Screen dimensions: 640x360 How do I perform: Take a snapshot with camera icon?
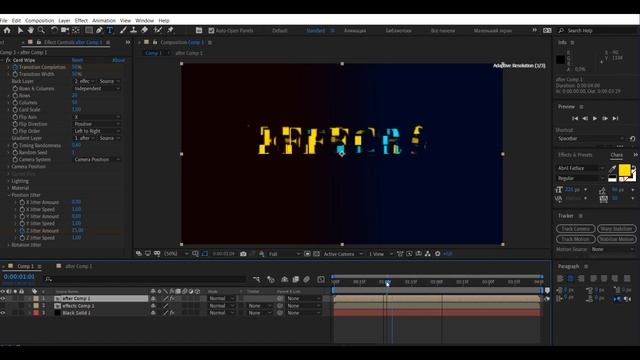click(x=243, y=254)
